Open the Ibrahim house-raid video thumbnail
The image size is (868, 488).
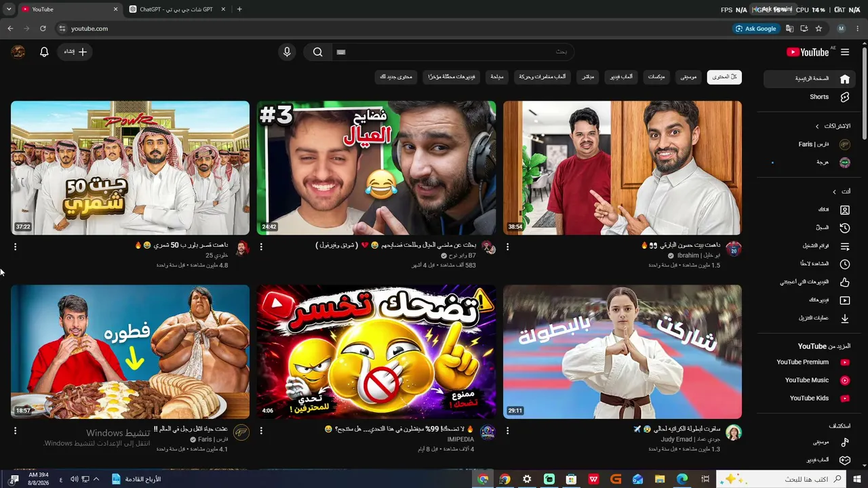click(x=623, y=168)
